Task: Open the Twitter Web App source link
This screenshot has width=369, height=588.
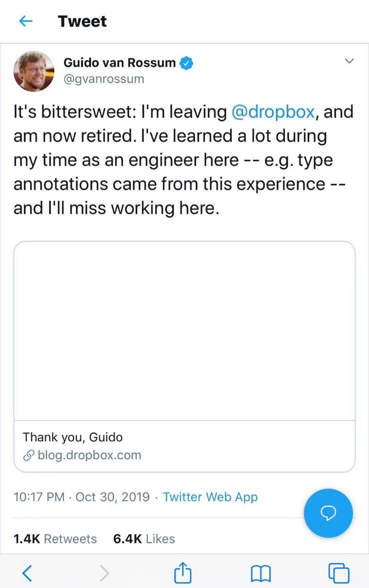Action: tap(210, 497)
